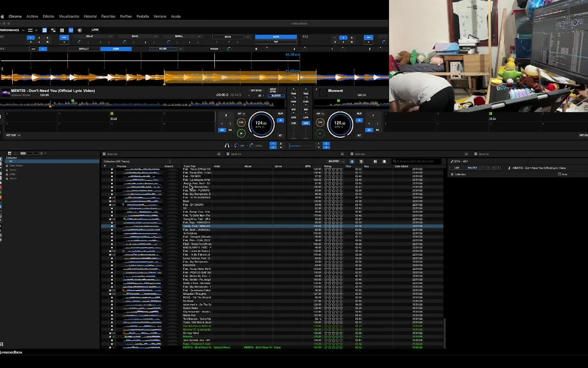This screenshot has width=588, height=368.
Task: Adjust the headphone LEVEL knob
Action: tap(251, 145)
